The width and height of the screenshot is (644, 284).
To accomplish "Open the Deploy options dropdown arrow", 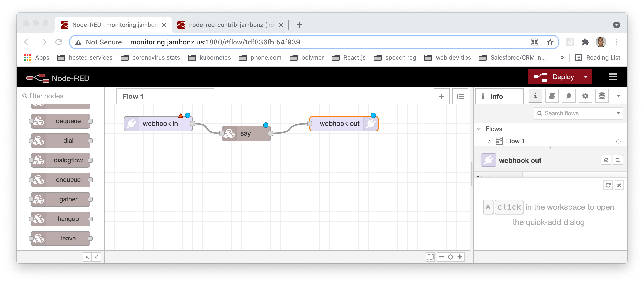I will (x=587, y=77).
